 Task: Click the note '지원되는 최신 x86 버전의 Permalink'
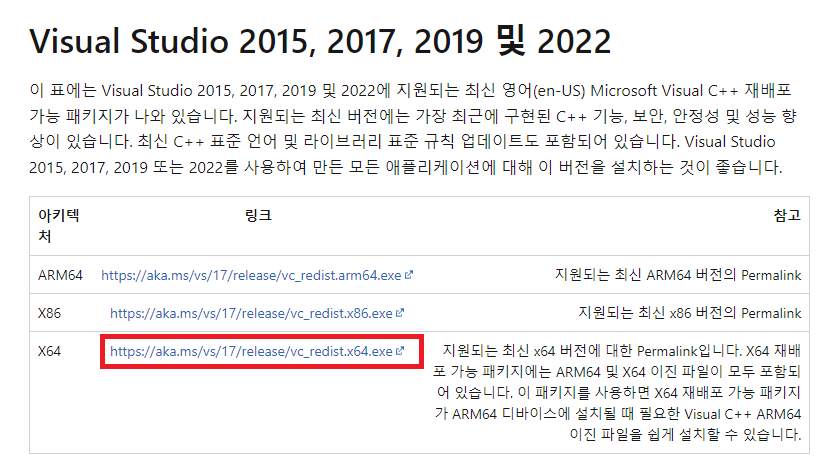[x=690, y=313]
